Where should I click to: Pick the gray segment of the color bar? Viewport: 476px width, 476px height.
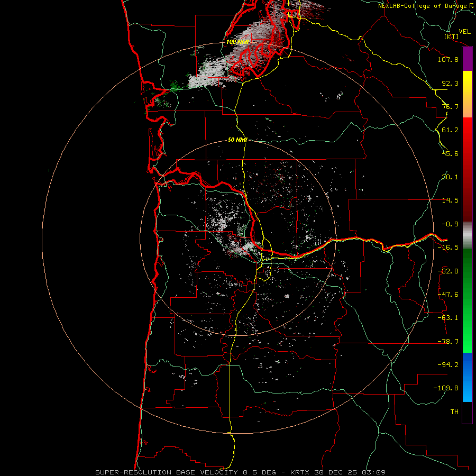click(467, 235)
